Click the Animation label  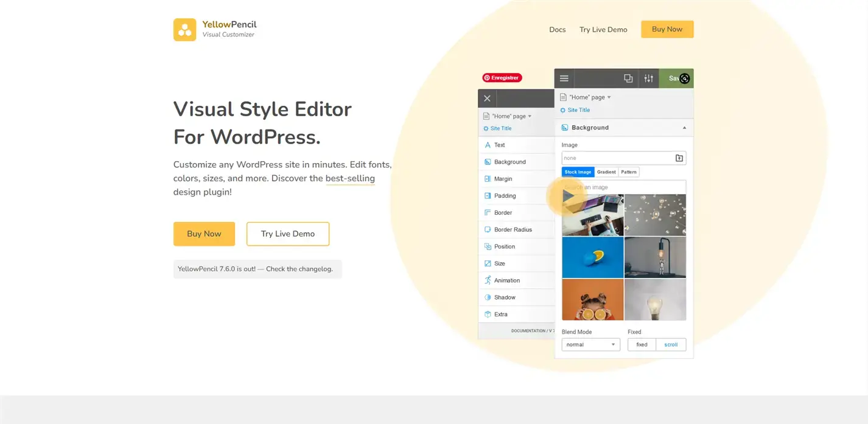[x=507, y=280]
